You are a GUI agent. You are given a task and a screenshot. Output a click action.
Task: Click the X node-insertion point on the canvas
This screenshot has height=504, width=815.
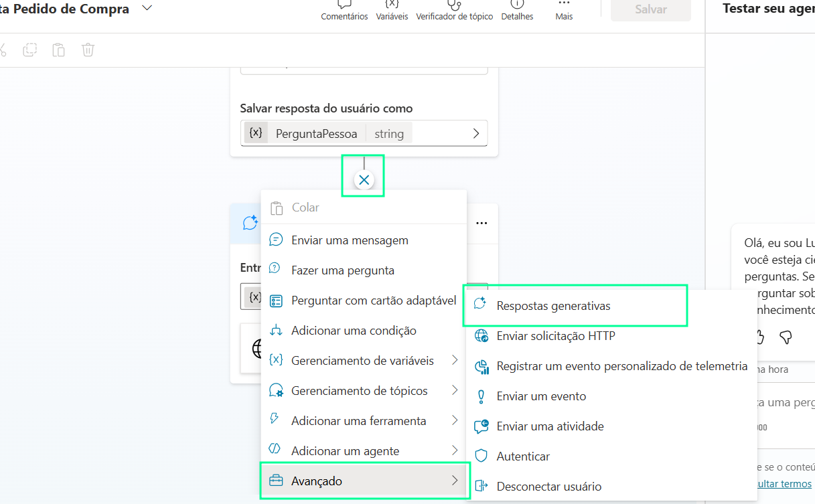point(364,179)
